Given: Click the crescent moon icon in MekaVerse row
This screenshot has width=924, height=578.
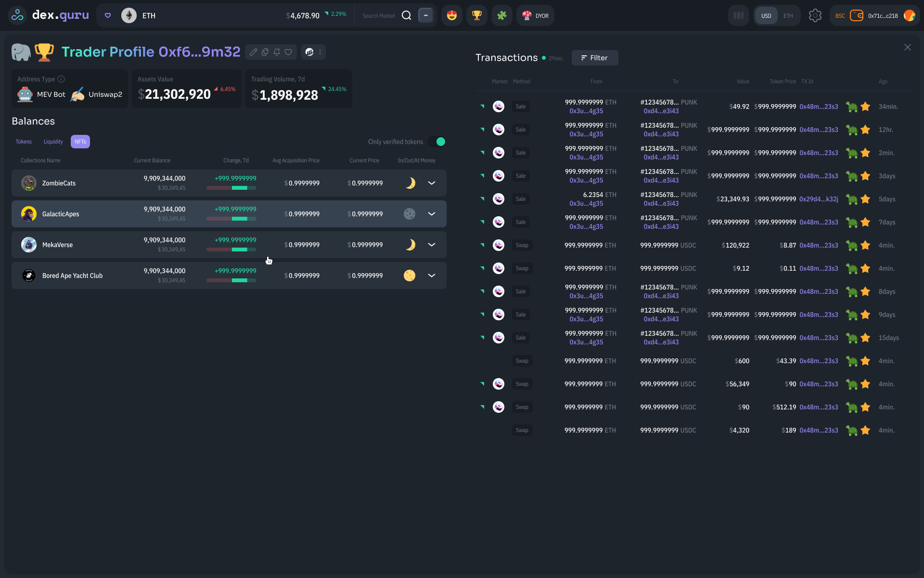Looking at the screenshot, I should (410, 245).
